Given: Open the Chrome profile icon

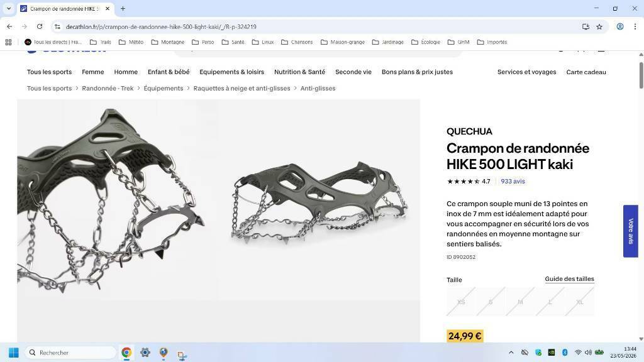Looking at the screenshot, I should pos(619,26).
